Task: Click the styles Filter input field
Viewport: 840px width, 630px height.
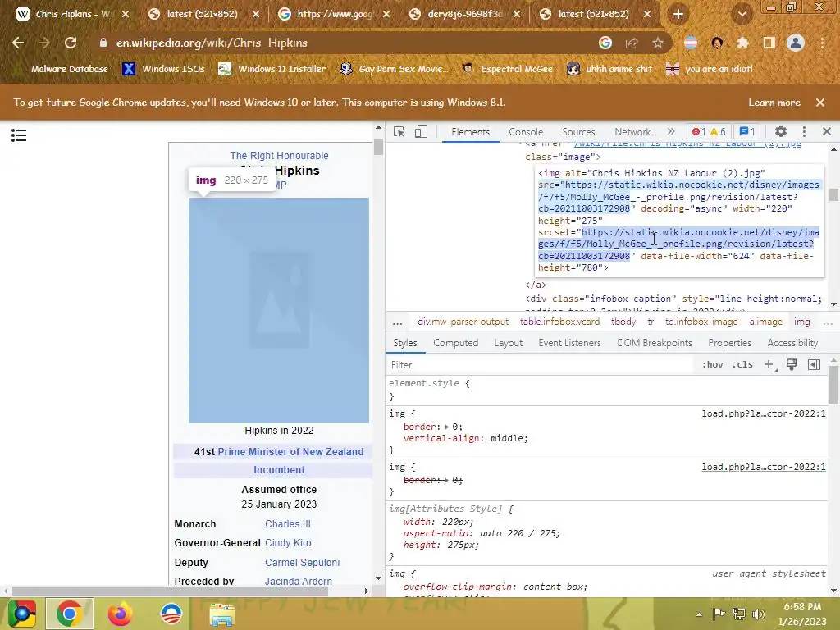Action: pyautogui.click(x=541, y=365)
